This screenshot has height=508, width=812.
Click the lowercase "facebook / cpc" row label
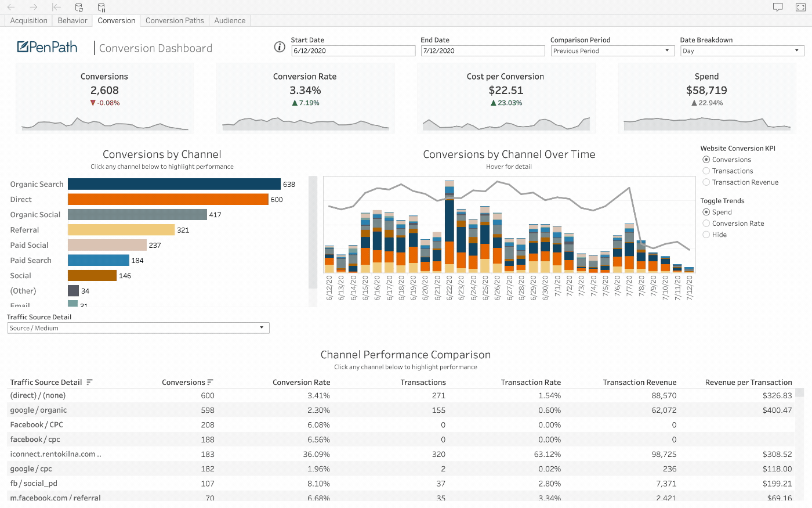(x=35, y=439)
